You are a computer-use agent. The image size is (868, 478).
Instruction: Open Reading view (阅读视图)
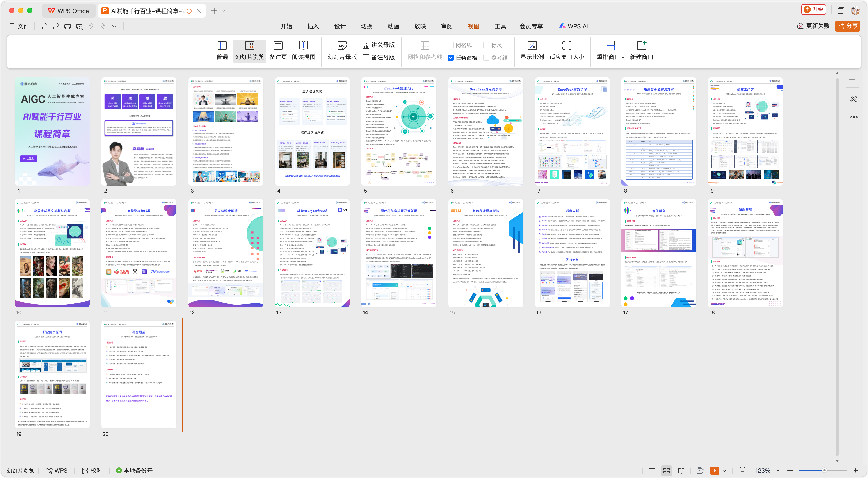(x=303, y=50)
